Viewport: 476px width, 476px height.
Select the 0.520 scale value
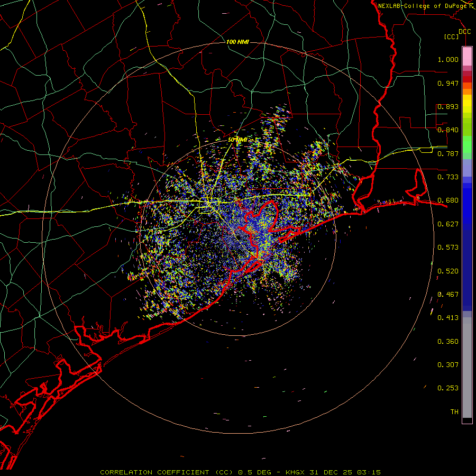448,271
